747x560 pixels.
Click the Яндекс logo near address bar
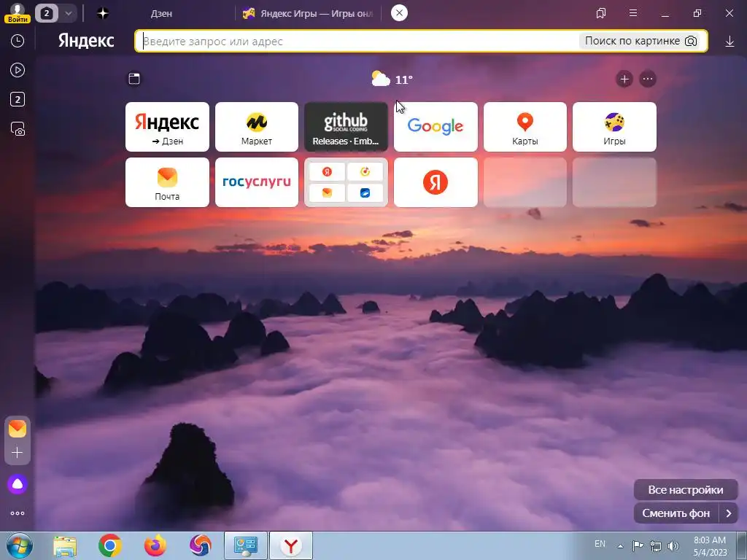pyautogui.click(x=86, y=41)
